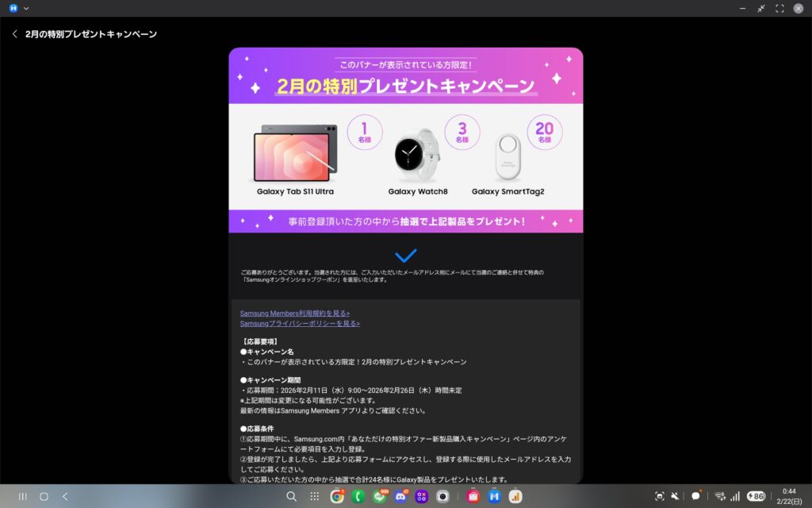Click the blue checkmark confirmation icon

405,255
